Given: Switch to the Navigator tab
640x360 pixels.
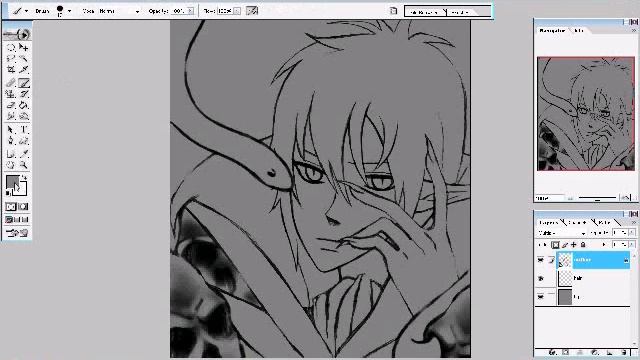Looking at the screenshot, I should [552, 31].
